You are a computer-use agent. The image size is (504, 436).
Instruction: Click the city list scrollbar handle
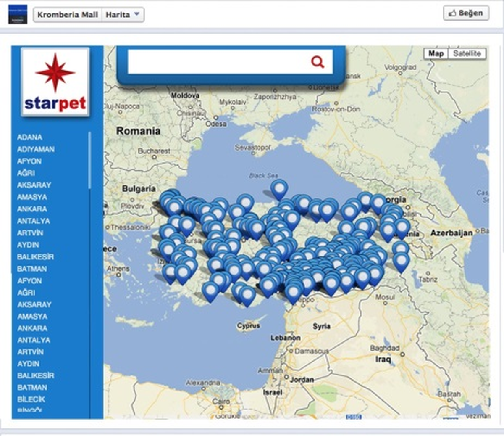(89, 160)
